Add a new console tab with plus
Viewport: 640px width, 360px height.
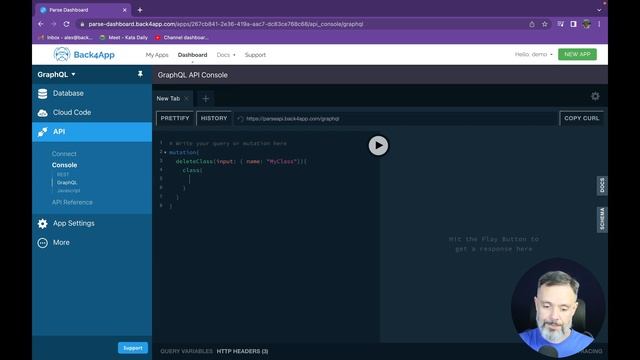206,98
